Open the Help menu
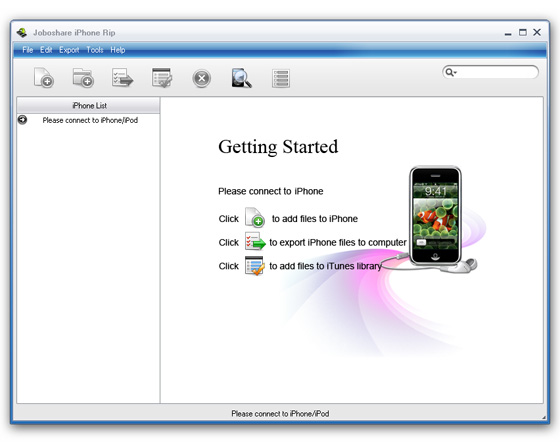The image size is (560, 444). pyautogui.click(x=118, y=50)
